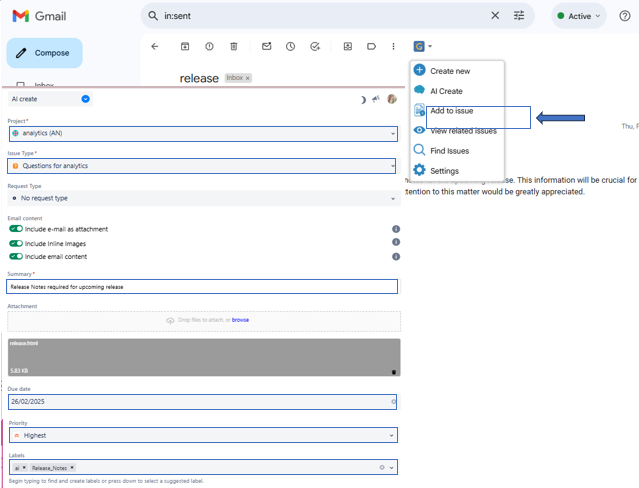Open the Gmail Help question mark icon

[x=625, y=16]
